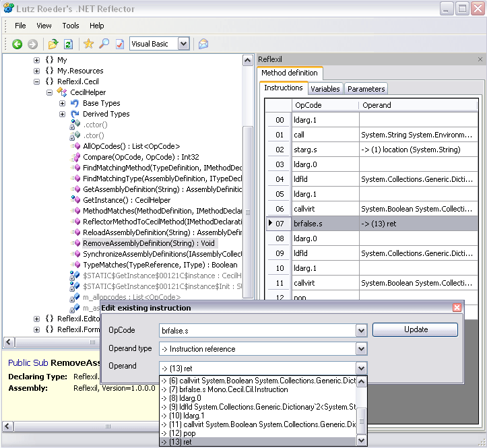Click the operand list scroll-down arrow

coord(361,440)
